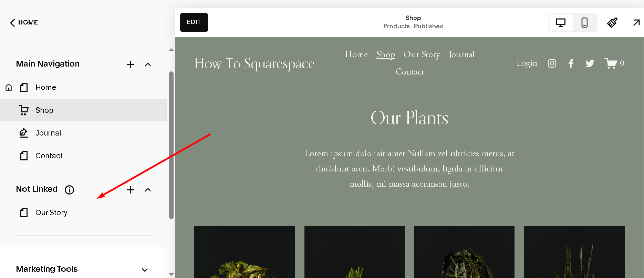Expand the Marketing Tools section
This screenshot has width=644, height=278.
tap(145, 270)
